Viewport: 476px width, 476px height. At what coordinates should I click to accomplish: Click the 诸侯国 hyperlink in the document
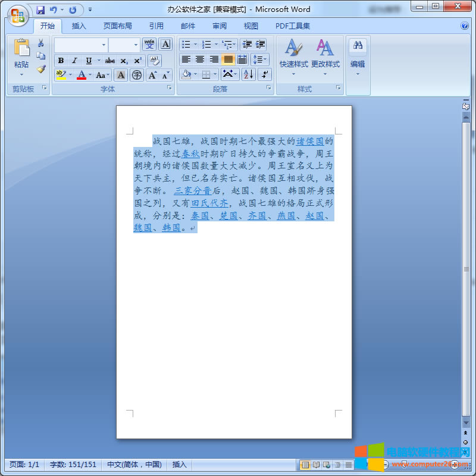point(310,142)
